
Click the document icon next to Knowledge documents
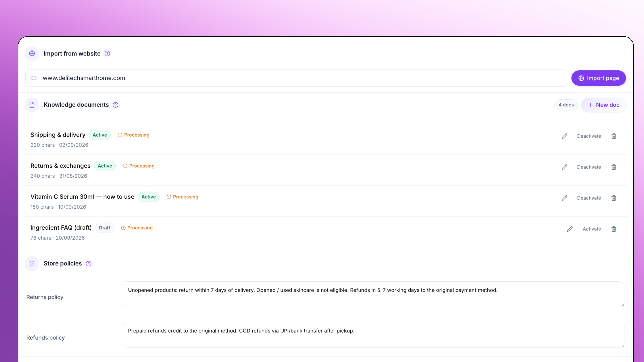pos(32,105)
